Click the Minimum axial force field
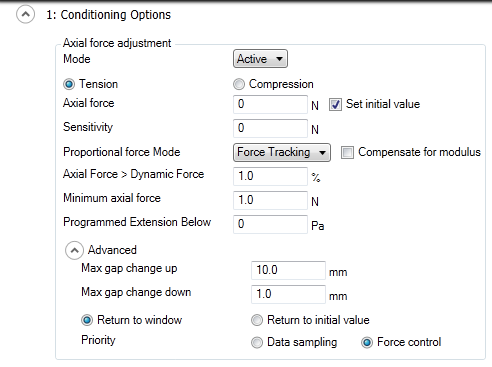 (270, 200)
